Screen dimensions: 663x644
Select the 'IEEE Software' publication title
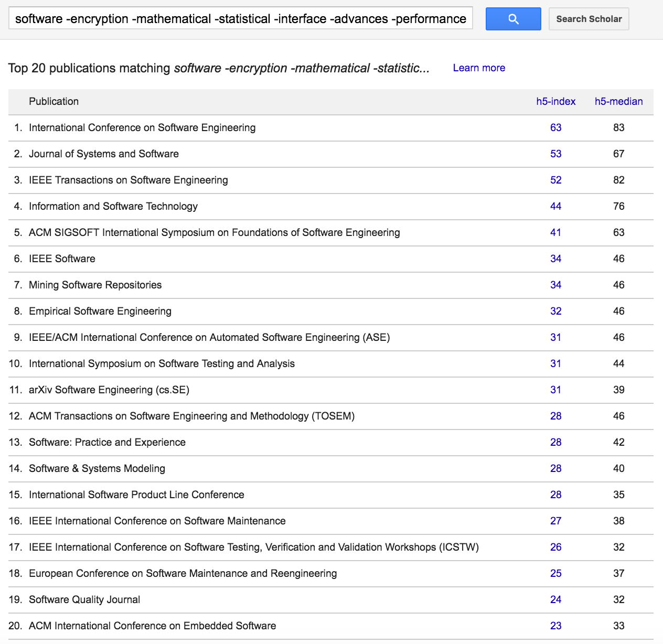[x=62, y=259]
